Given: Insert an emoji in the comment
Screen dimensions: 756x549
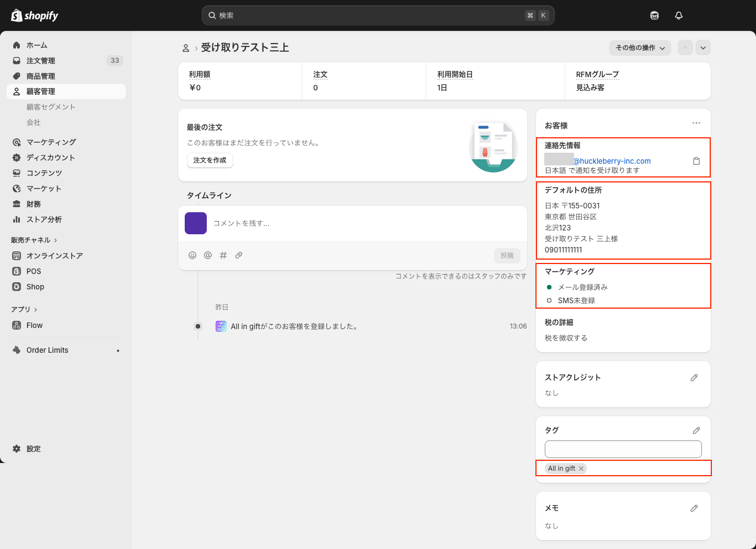Looking at the screenshot, I should [x=192, y=255].
